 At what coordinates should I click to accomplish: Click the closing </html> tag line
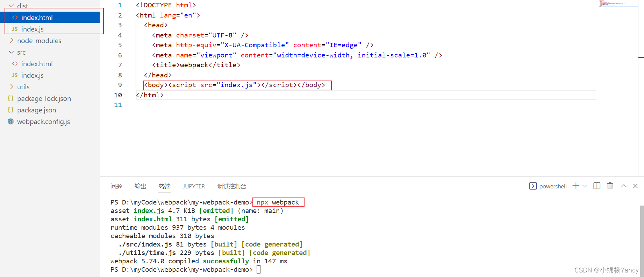point(150,95)
